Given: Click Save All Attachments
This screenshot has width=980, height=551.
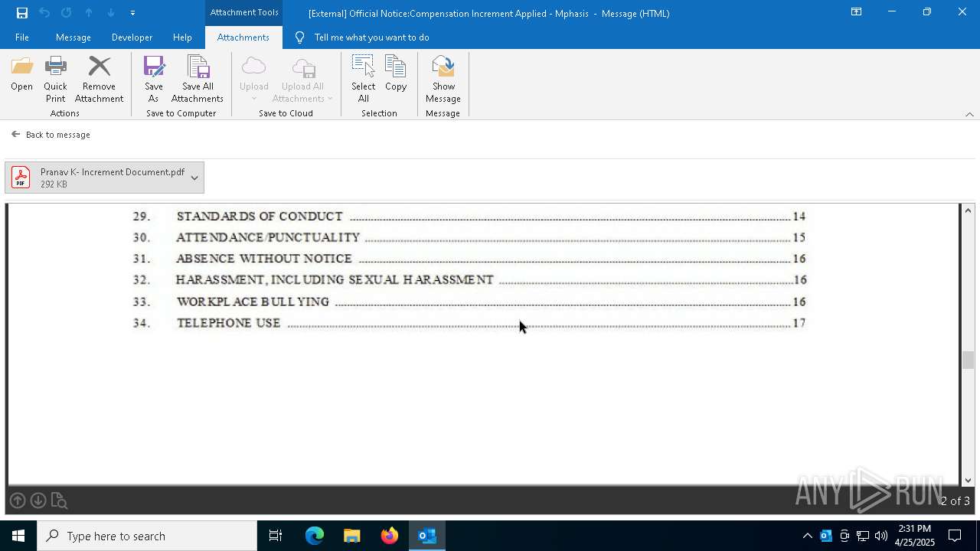Looking at the screenshot, I should click(x=198, y=79).
